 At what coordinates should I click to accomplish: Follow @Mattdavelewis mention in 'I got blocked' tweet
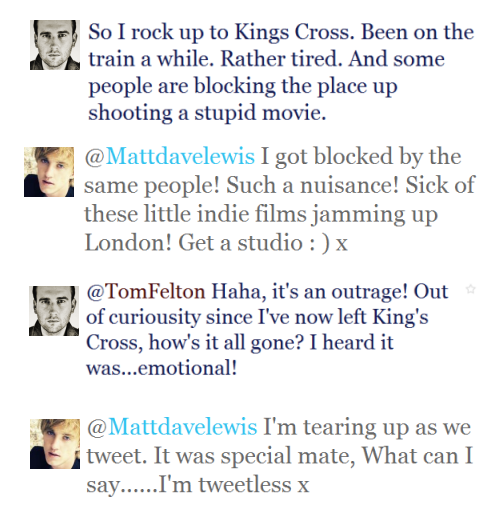click(170, 157)
